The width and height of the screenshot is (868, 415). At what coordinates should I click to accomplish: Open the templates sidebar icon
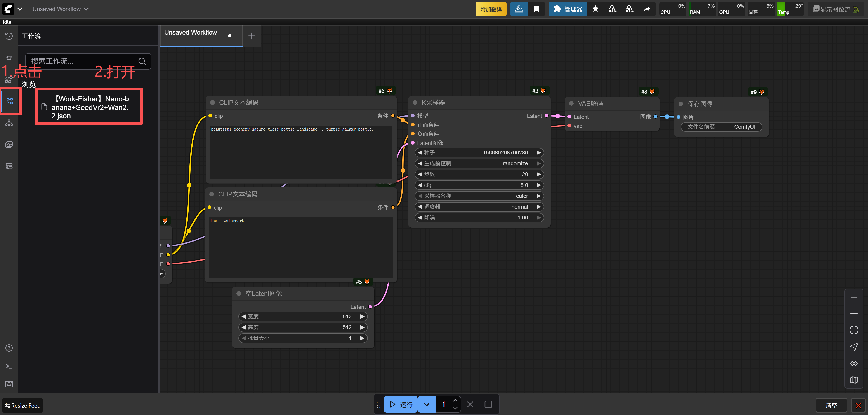click(x=9, y=166)
